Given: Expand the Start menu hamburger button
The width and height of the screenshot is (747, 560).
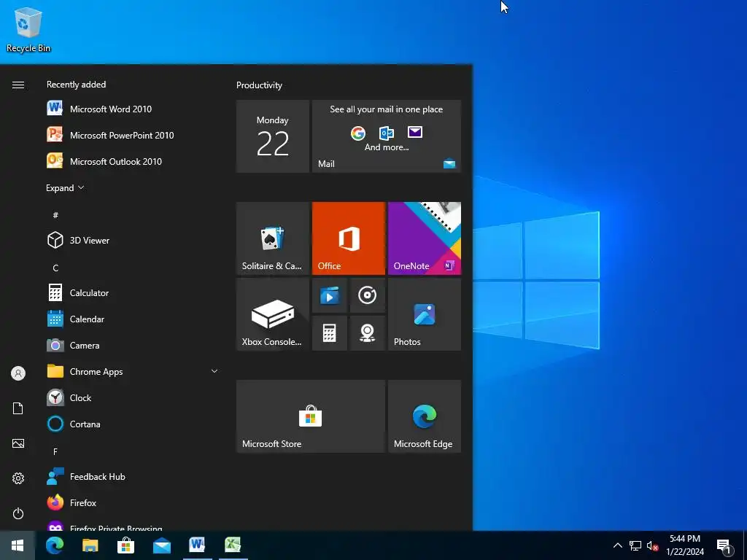Looking at the screenshot, I should pos(18,85).
